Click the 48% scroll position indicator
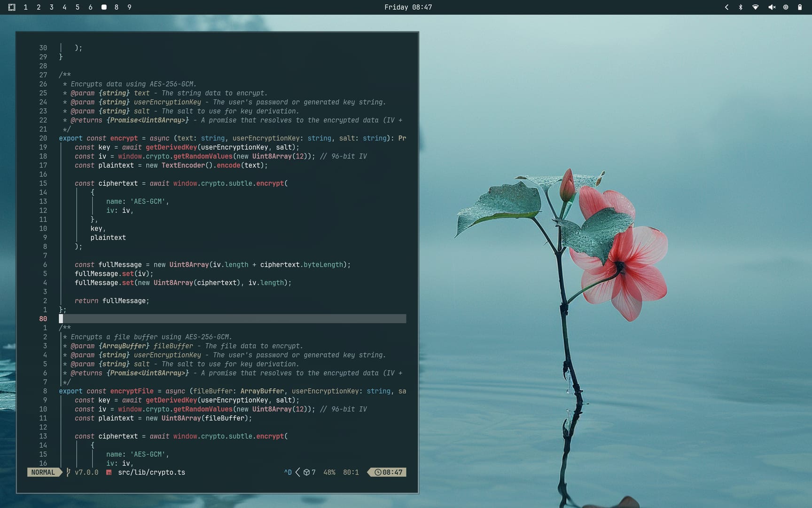This screenshot has width=812, height=508. click(329, 472)
